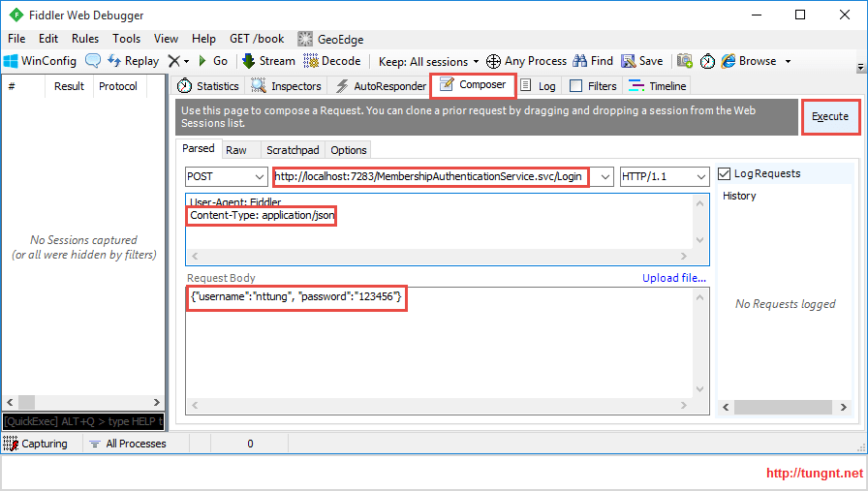Open the HTTP/1.1 version dropdown
Image resolution: width=868 pixels, height=491 pixels.
coord(665,176)
